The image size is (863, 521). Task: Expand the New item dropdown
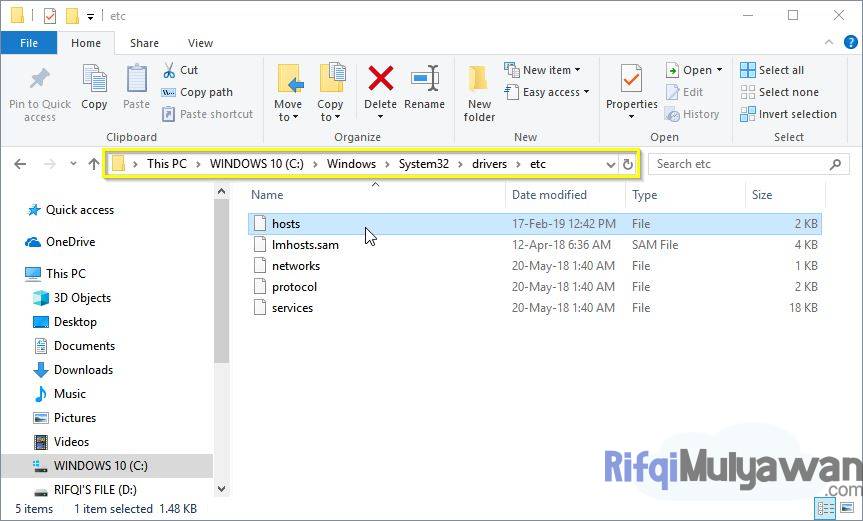pyautogui.click(x=577, y=70)
